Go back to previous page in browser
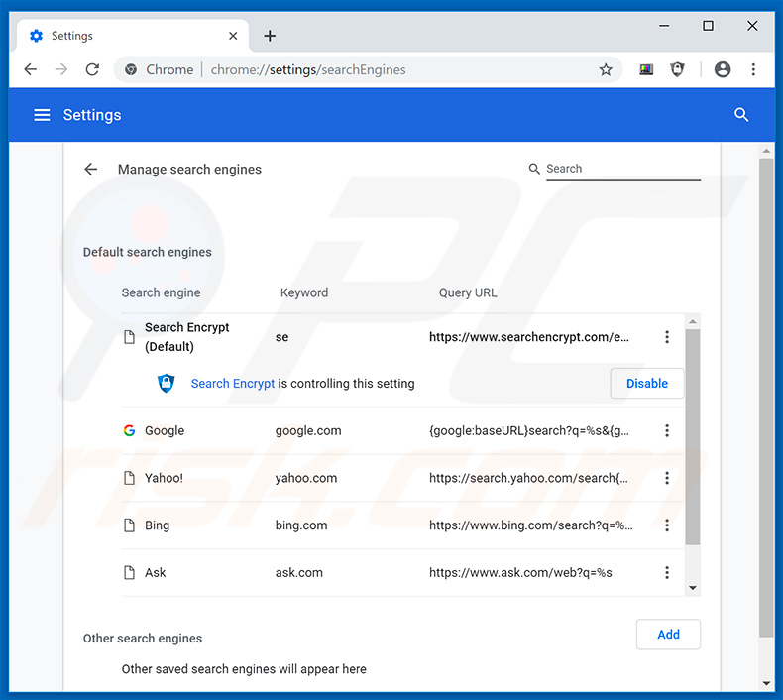 (31, 69)
